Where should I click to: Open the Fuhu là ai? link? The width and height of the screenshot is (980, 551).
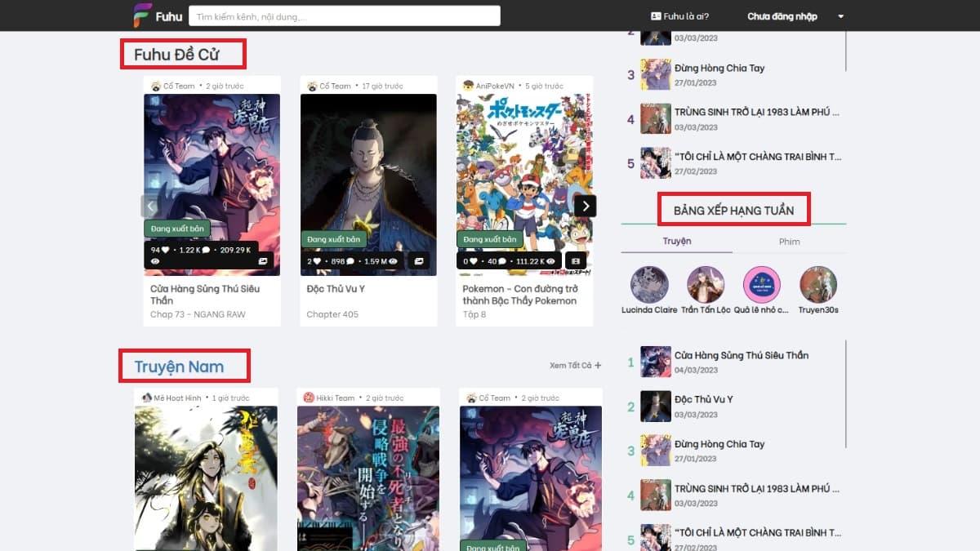pos(679,16)
